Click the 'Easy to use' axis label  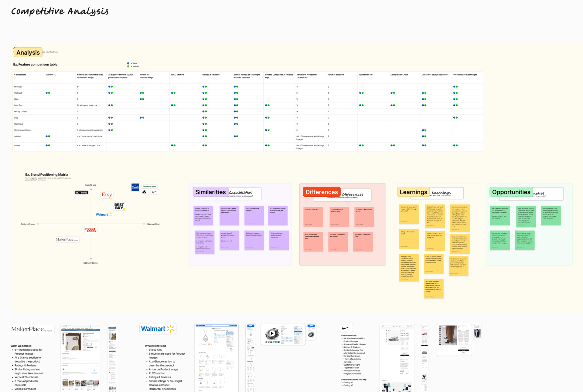tap(90, 185)
